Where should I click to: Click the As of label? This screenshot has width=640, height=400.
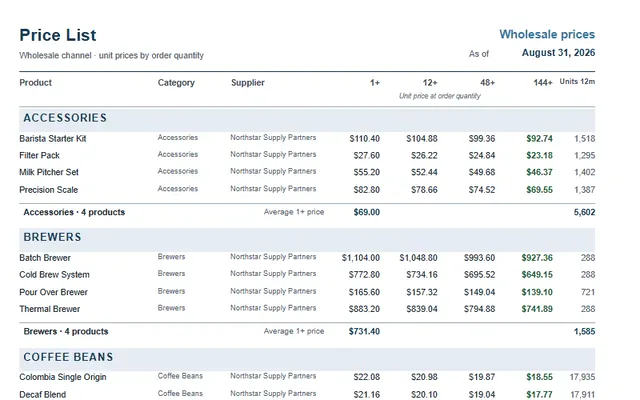[x=478, y=54]
